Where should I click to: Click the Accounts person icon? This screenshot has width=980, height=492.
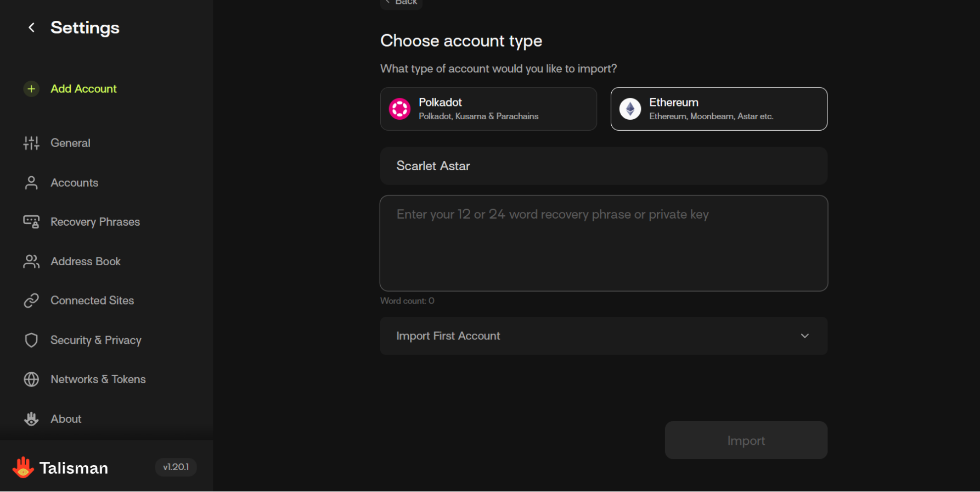tap(31, 183)
